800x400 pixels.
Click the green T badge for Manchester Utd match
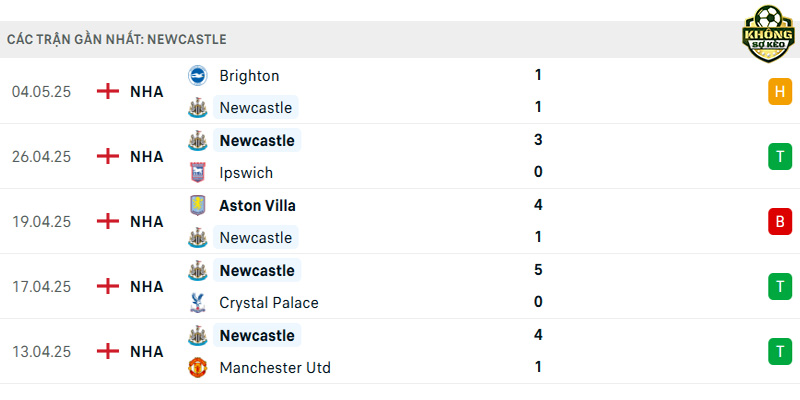click(780, 352)
